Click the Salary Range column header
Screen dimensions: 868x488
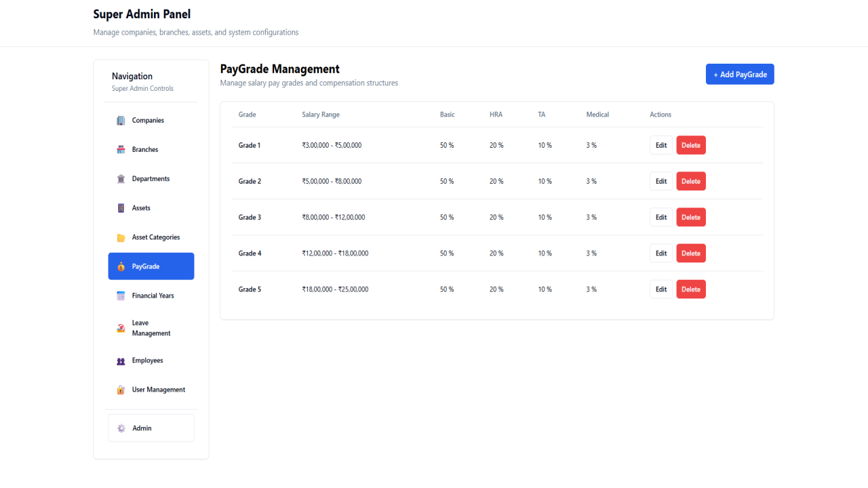321,115
